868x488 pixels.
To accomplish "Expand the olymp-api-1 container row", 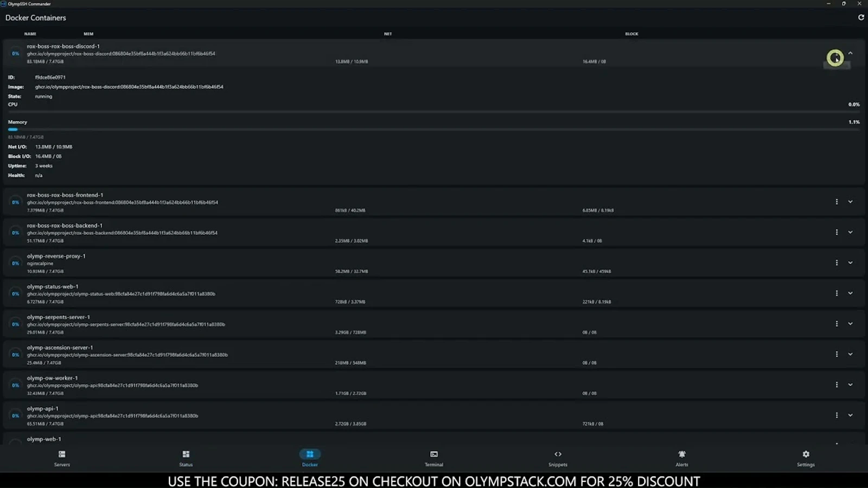I will (850, 415).
